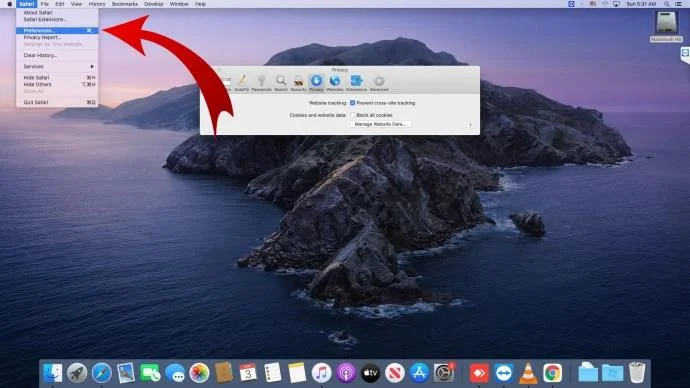Open Reminders from the dock
The height and width of the screenshot is (388, 690).
tap(273, 373)
